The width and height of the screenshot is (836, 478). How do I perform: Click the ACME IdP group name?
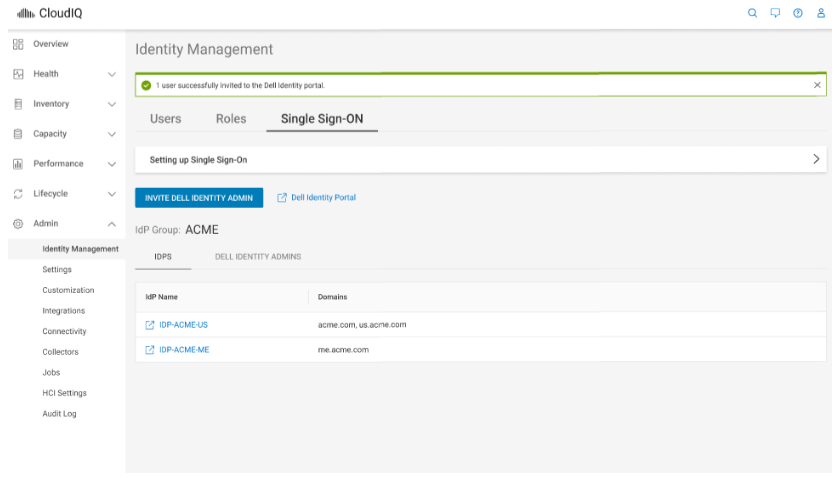point(202,230)
